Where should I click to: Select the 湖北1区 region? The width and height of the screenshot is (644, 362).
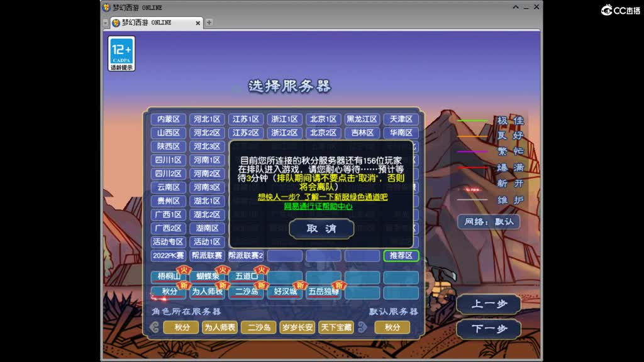[x=207, y=200]
